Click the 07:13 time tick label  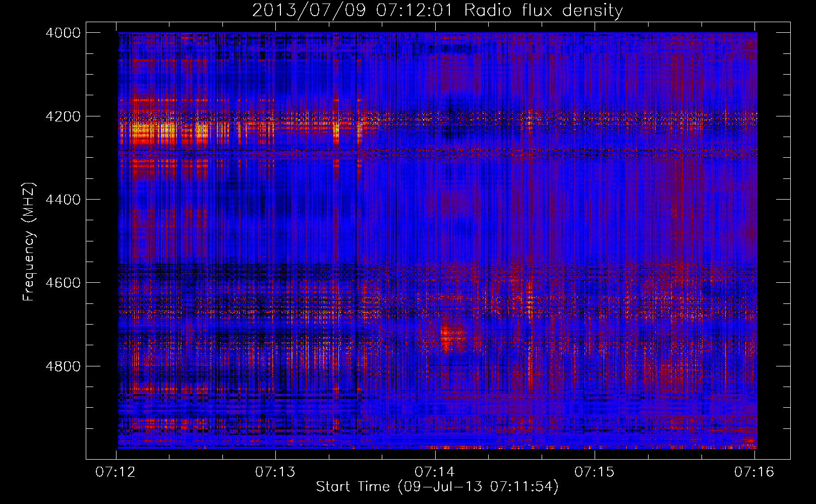(275, 472)
